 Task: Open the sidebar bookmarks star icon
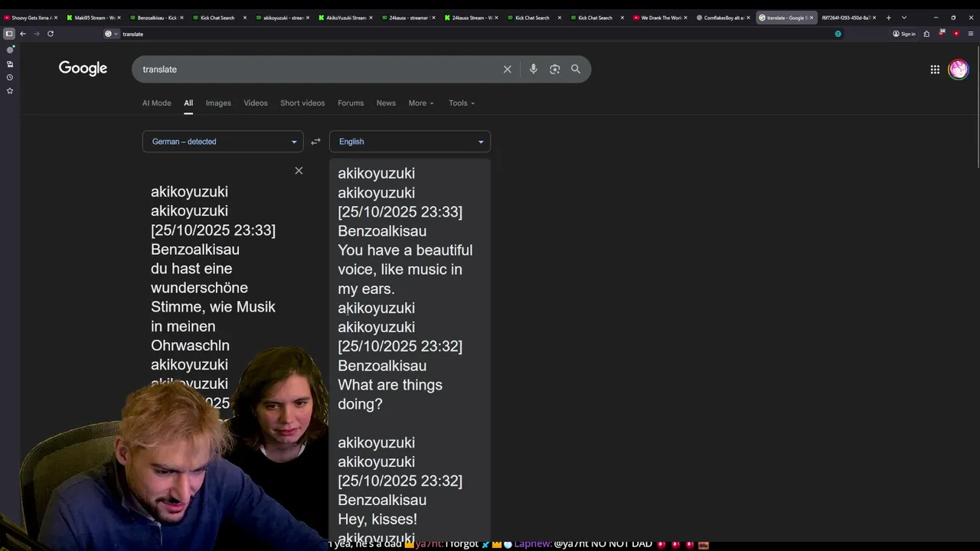pos(10,91)
